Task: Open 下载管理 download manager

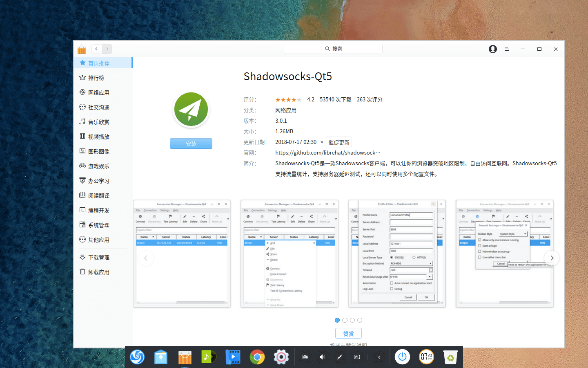Action: click(x=103, y=257)
